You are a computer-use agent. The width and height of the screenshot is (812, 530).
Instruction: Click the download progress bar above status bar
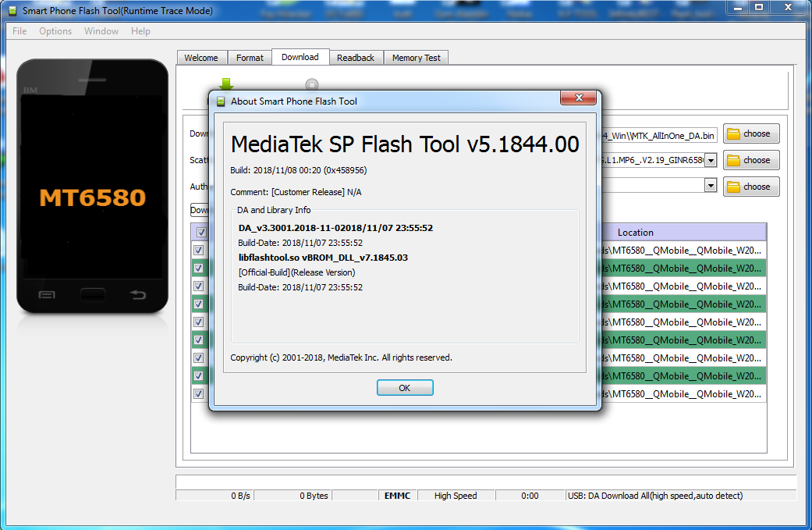pos(486,482)
